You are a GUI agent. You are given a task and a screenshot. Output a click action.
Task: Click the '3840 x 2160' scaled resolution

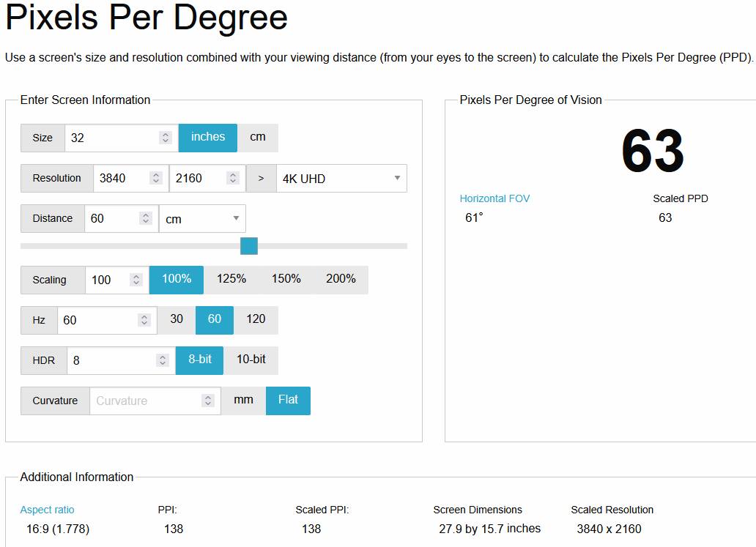(x=609, y=529)
